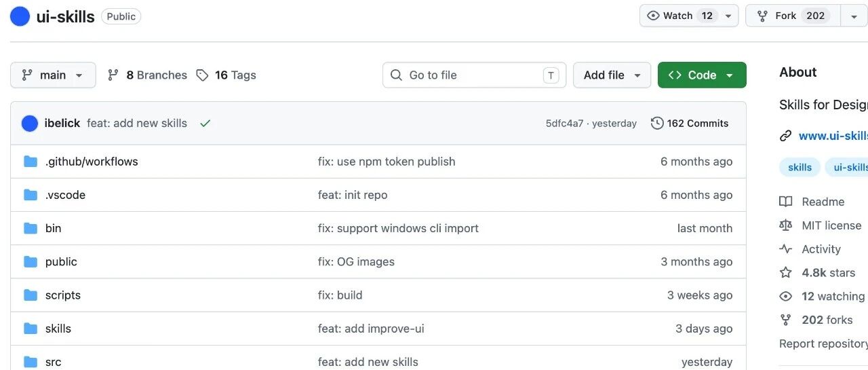The height and width of the screenshot is (370, 868).
Task: Select the 'skills' topic tag
Action: [x=800, y=167]
